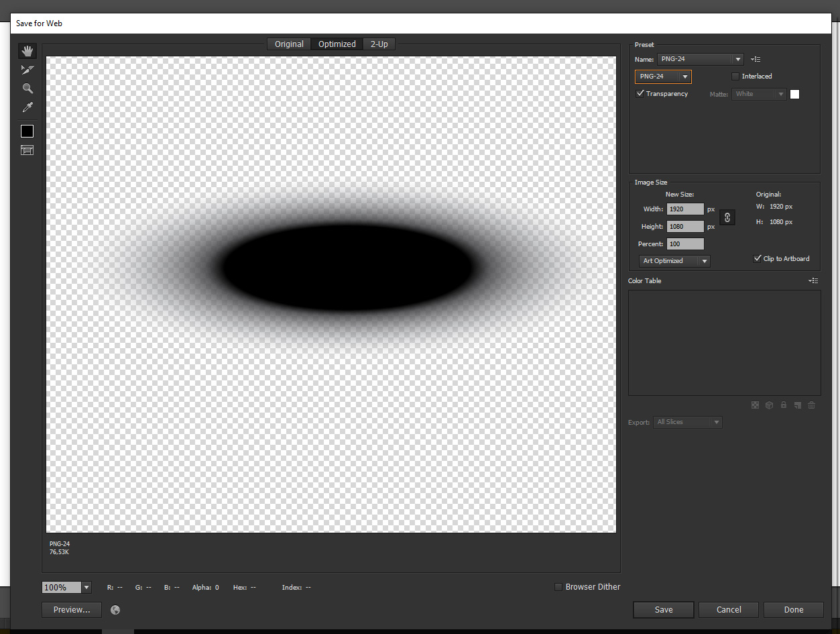840x634 pixels.
Task: Disable Clip to Artboard option
Action: [x=758, y=258]
